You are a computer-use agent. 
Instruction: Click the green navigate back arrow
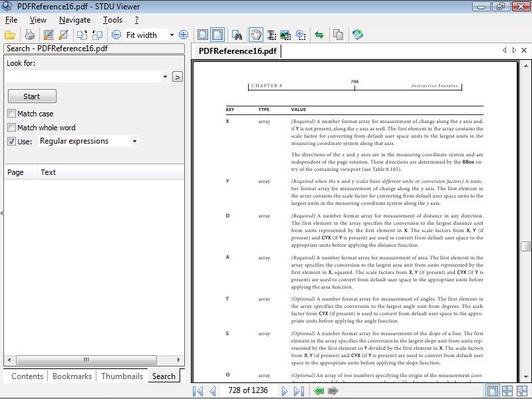coord(319,391)
